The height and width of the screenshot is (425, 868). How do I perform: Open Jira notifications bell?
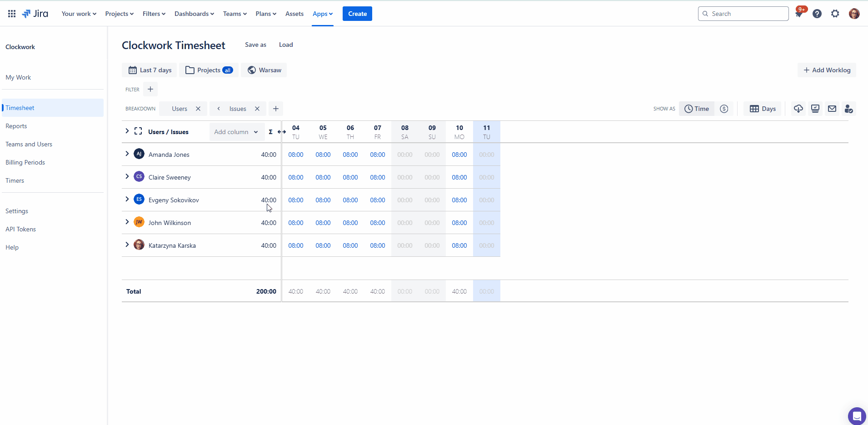(800, 14)
